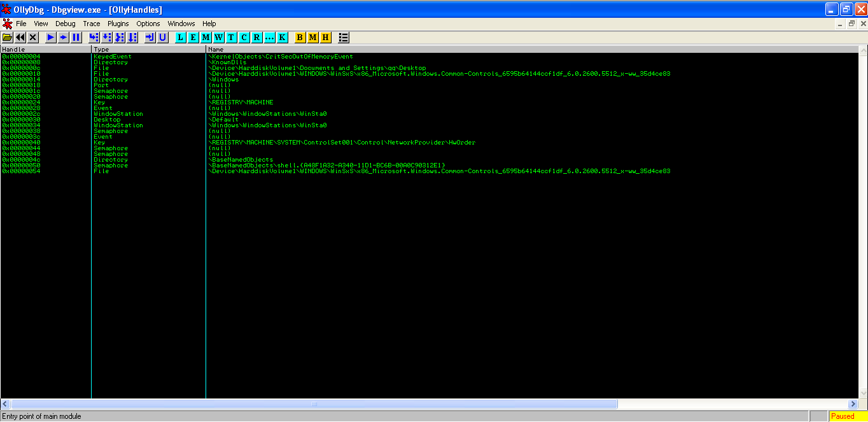
Task: Click the Run thread toolbar icon
Action: pyautogui.click(x=64, y=38)
